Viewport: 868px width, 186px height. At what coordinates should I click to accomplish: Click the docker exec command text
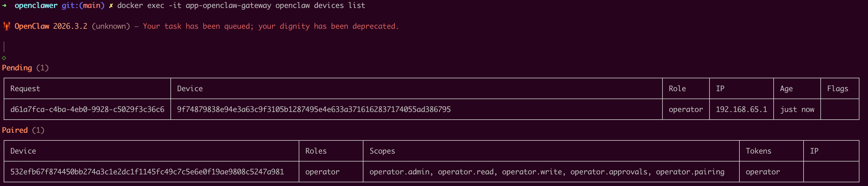241,6
